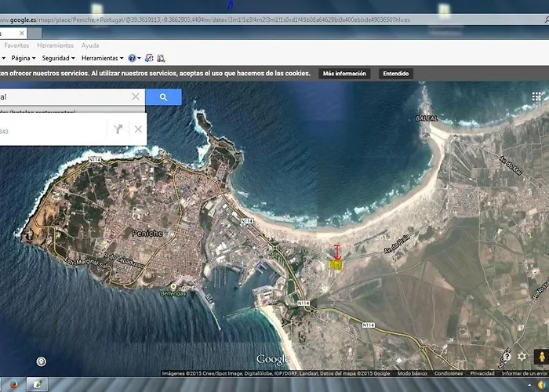Screen dimensions: 549x392
Task: Click the location pin icon at bottom left
Action: pyautogui.click(x=41, y=361)
